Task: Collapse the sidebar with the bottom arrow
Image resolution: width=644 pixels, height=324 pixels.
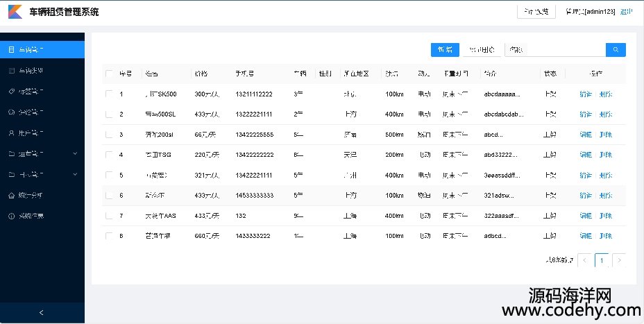Action: 42,313
